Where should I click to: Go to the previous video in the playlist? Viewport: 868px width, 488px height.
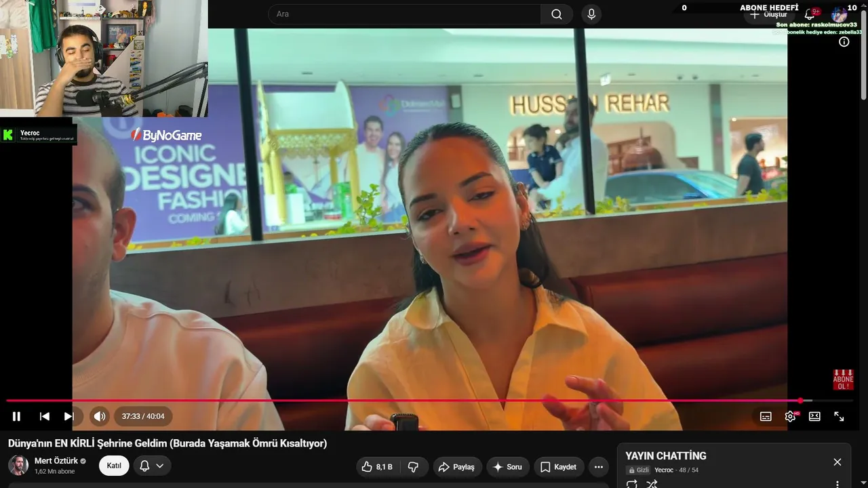coord(45,416)
